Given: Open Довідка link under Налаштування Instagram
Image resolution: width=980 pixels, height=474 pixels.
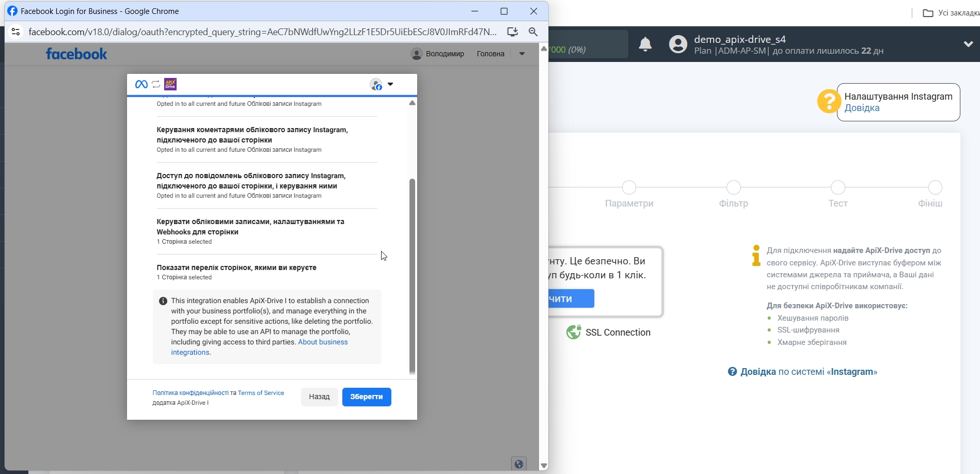Looking at the screenshot, I should click(x=862, y=108).
